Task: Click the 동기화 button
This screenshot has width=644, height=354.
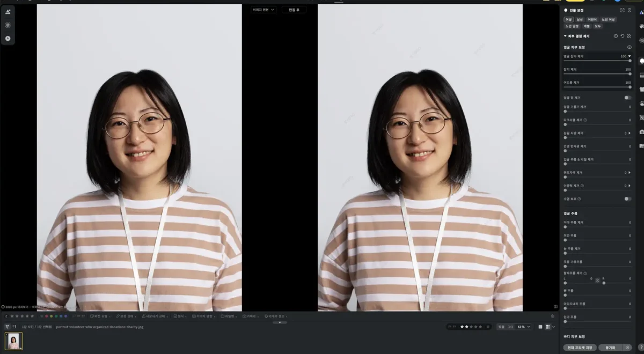Action: [609, 348]
